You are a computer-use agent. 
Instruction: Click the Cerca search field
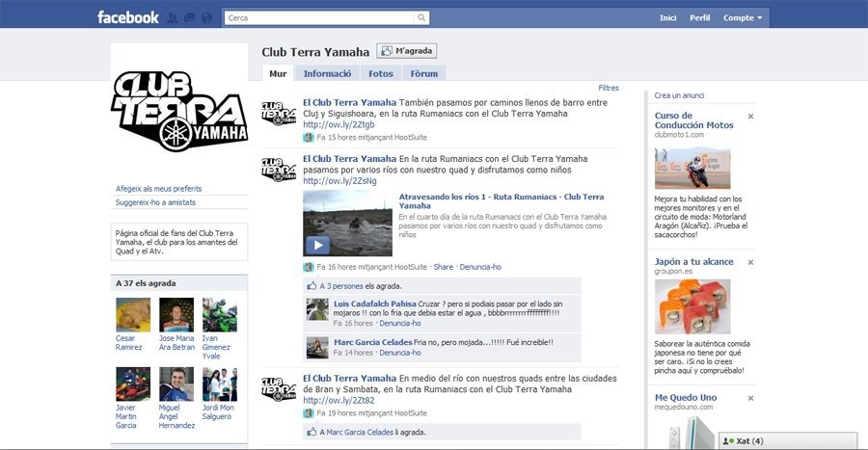[x=319, y=17]
